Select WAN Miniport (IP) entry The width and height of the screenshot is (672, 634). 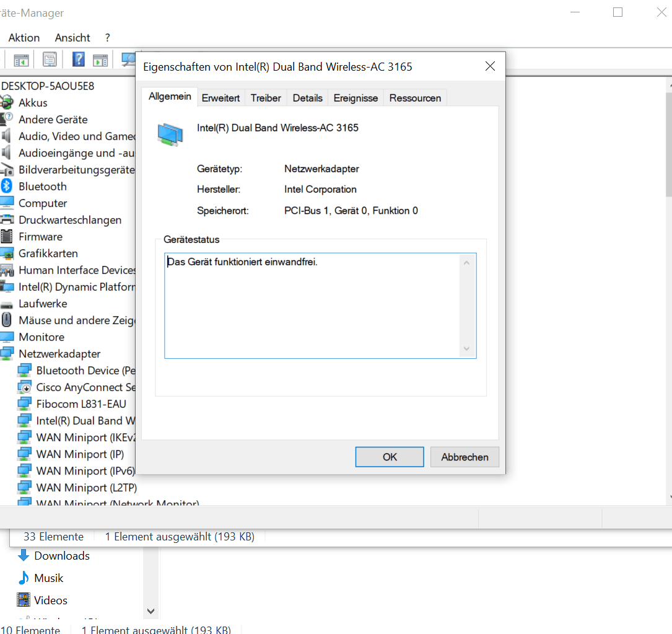80,454
